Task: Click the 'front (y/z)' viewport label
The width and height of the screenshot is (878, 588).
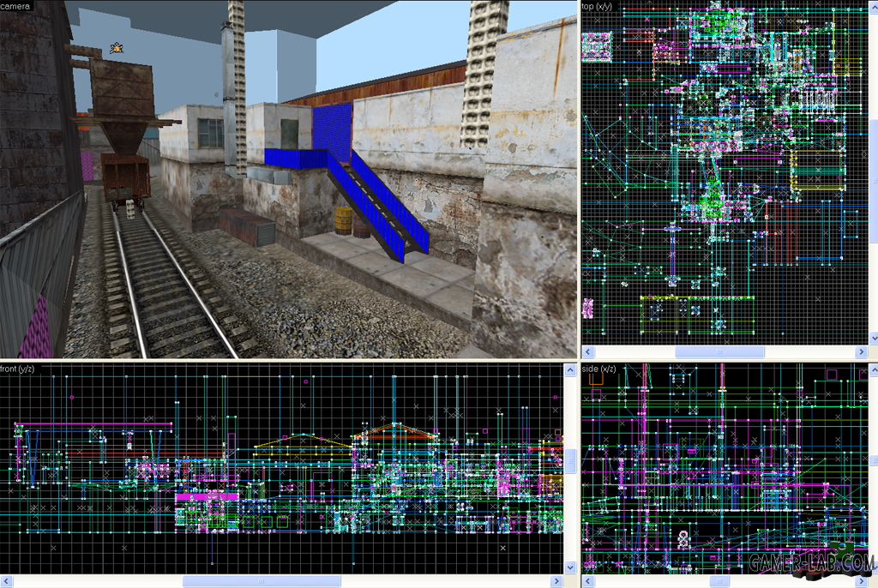Action: [17, 369]
